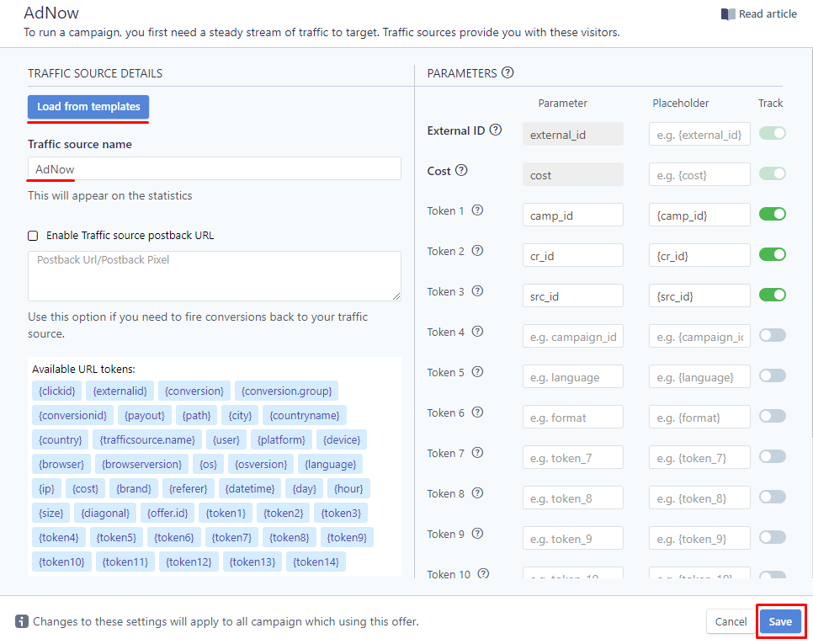The image size is (813, 644).
Task: Insert the {externalid} URL token
Action: pos(120,391)
